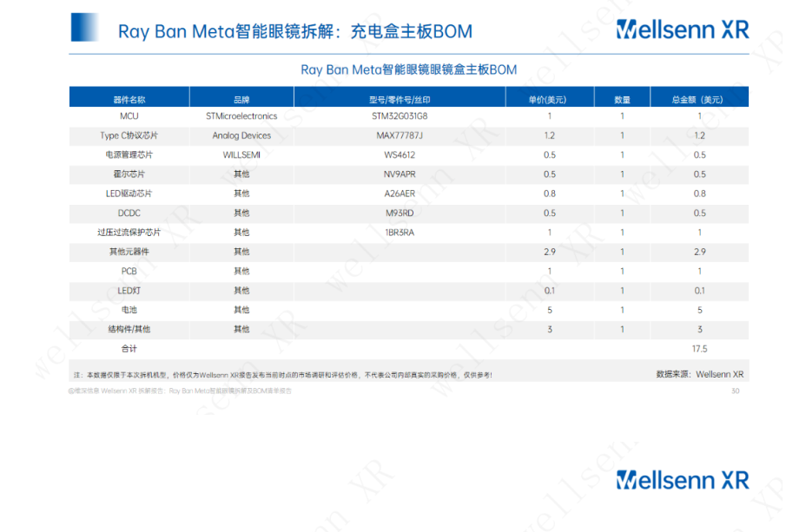
Task: Click the Wellsenn XR logo at bottom right
Action: (x=683, y=480)
